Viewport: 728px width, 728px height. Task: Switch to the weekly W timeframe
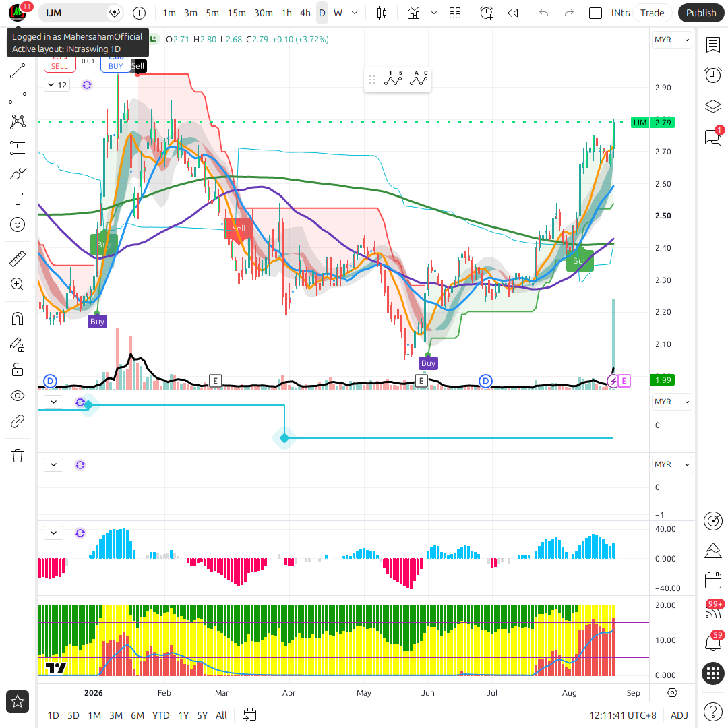click(338, 13)
